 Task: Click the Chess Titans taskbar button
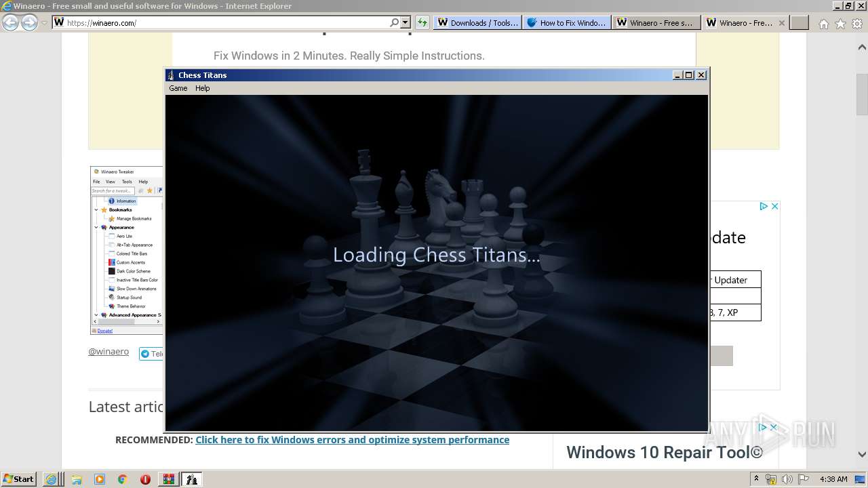click(192, 479)
